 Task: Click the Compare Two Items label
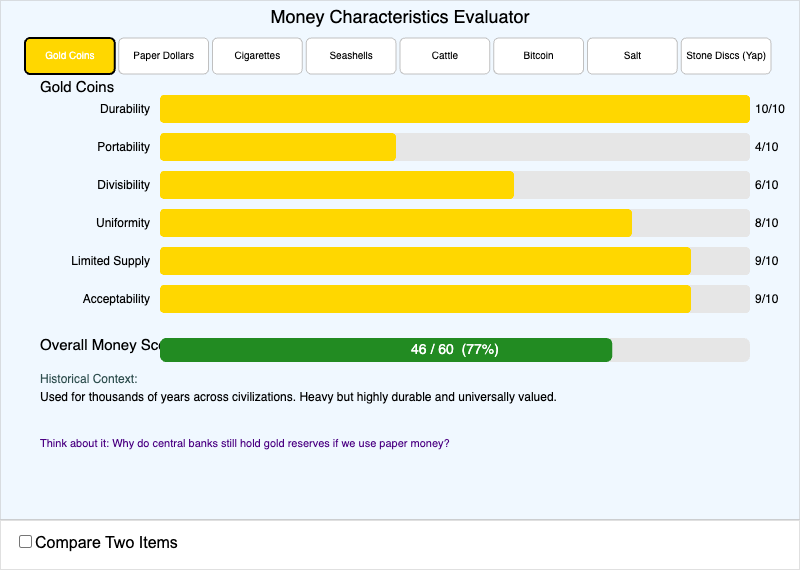click(106, 542)
